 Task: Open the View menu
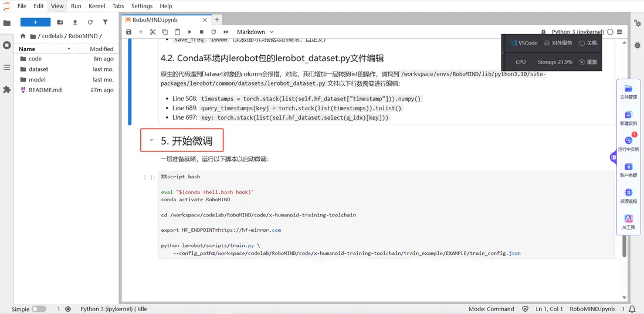pyautogui.click(x=57, y=6)
